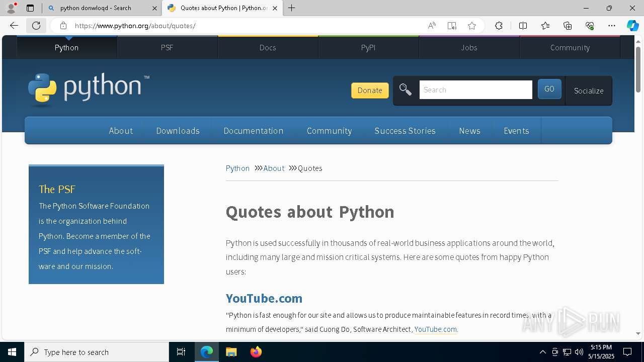This screenshot has width=644, height=362.
Task: Click the python logo to go home
Action: coord(89,89)
